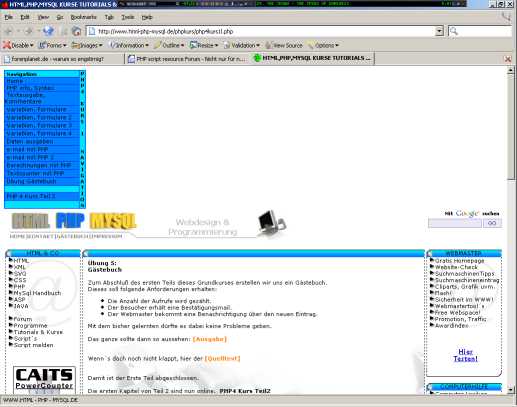Open the CSS link in left sidebar
The width and height of the screenshot is (517, 407).
click(x=20, y=280)
